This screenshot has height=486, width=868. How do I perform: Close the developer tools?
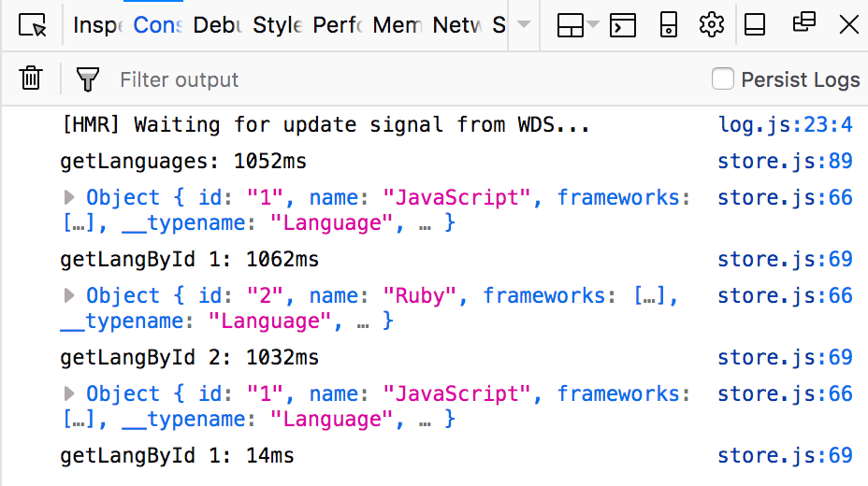(848, 25)
